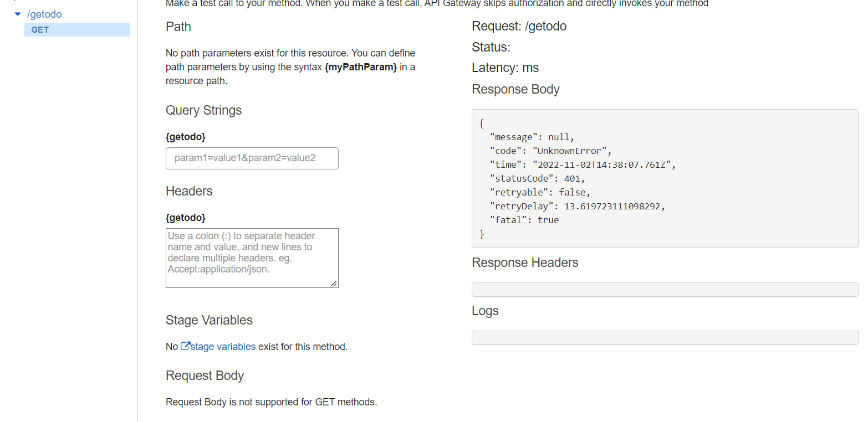The image size is (868, 422).
Task: Click the Latency: ms label
Action: (x=505, y=68)
